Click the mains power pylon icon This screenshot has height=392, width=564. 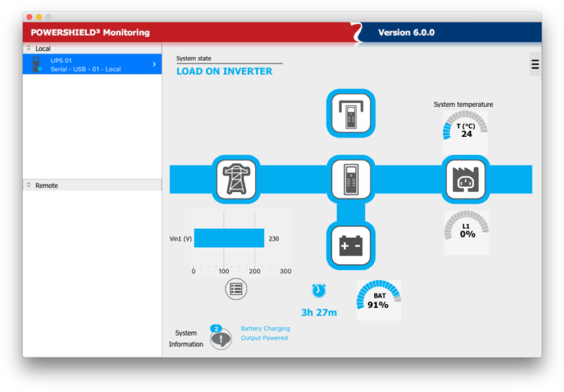pyautogui.click(x=236, y=179)
